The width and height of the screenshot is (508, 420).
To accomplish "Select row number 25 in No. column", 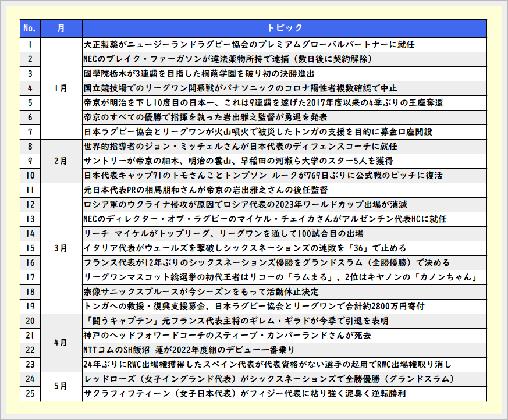I will click(29, 394).
